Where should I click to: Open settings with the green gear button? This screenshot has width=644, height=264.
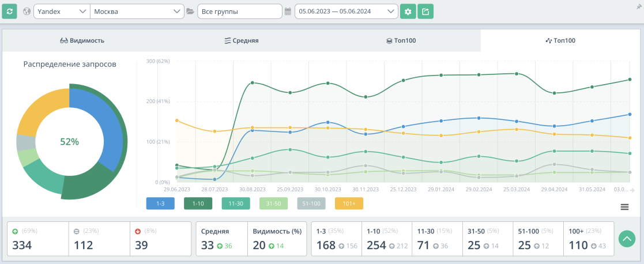point(408,12)
